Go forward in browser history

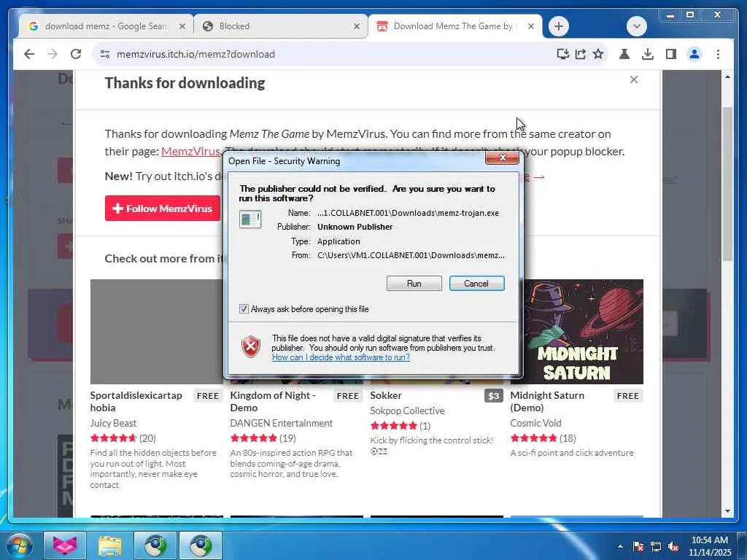[53, 54]
